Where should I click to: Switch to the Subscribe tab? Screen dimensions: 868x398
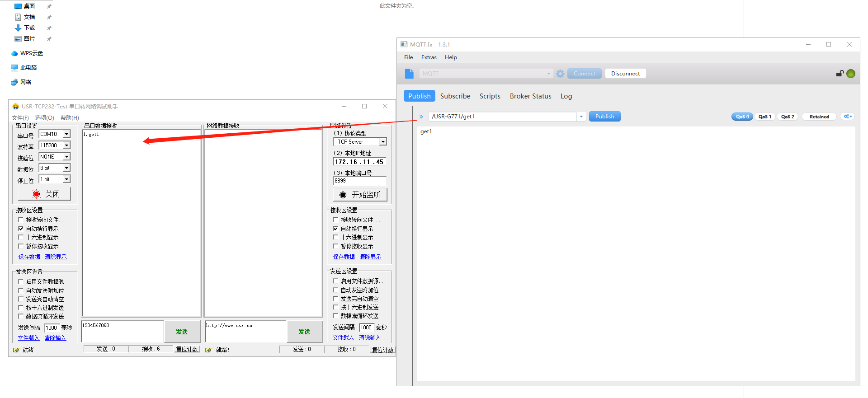click(x=455, y=96)
